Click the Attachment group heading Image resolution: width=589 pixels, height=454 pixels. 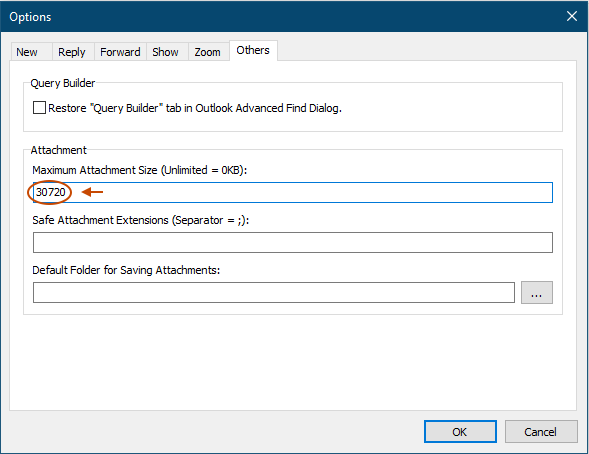click(x=59, y=150)
